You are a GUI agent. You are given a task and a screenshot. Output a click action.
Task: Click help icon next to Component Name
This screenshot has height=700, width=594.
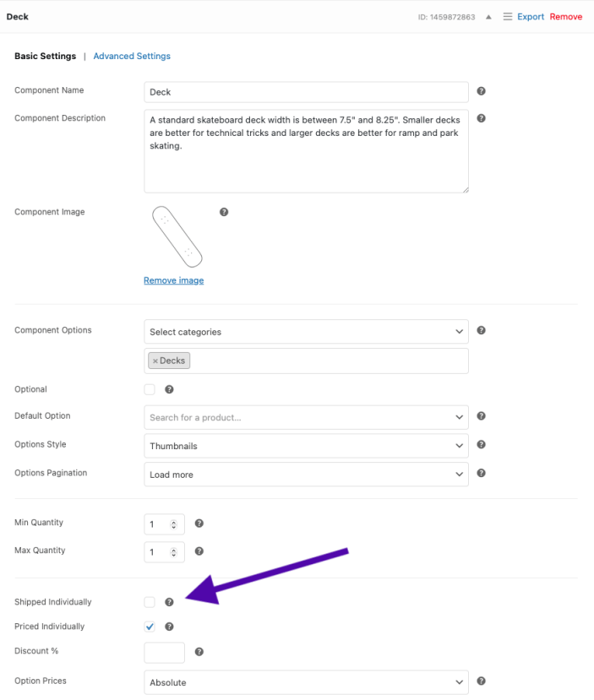tap(481, 91)
